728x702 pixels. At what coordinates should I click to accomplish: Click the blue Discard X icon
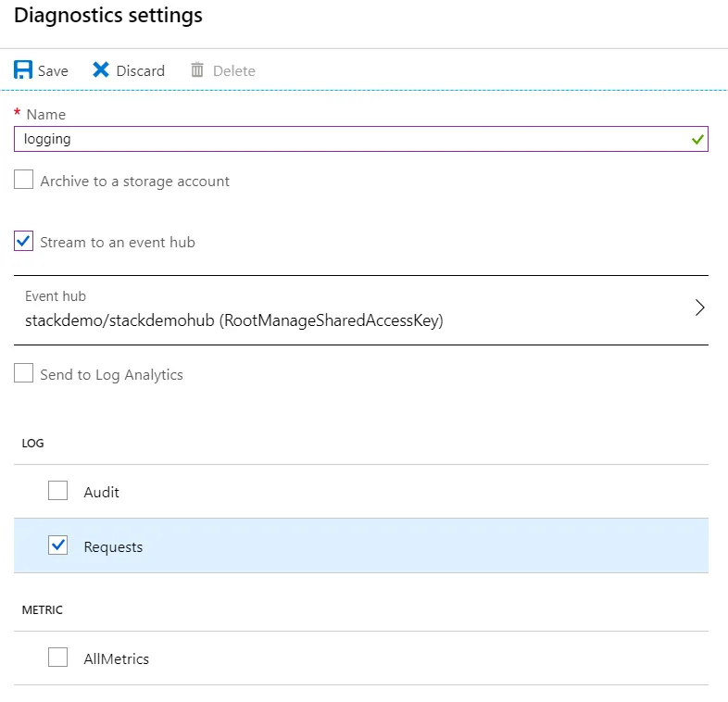pyautogui.click(x=101, y=70)
